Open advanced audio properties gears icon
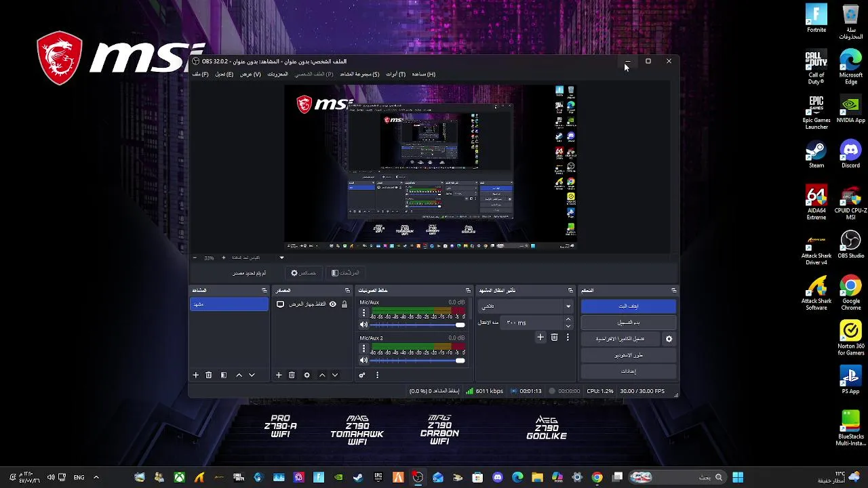This screenshot has width=868, height=488. tap(362, 375)
